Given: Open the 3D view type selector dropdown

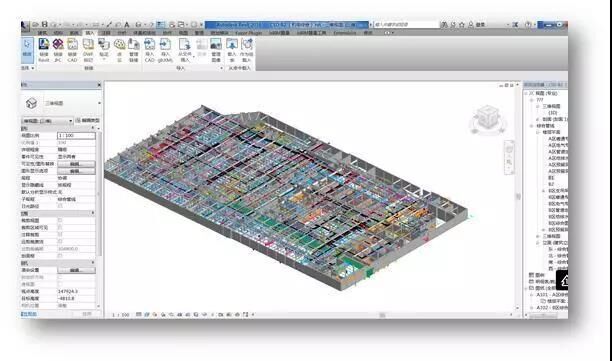Looking at the screenshot, I should point(47,121).
